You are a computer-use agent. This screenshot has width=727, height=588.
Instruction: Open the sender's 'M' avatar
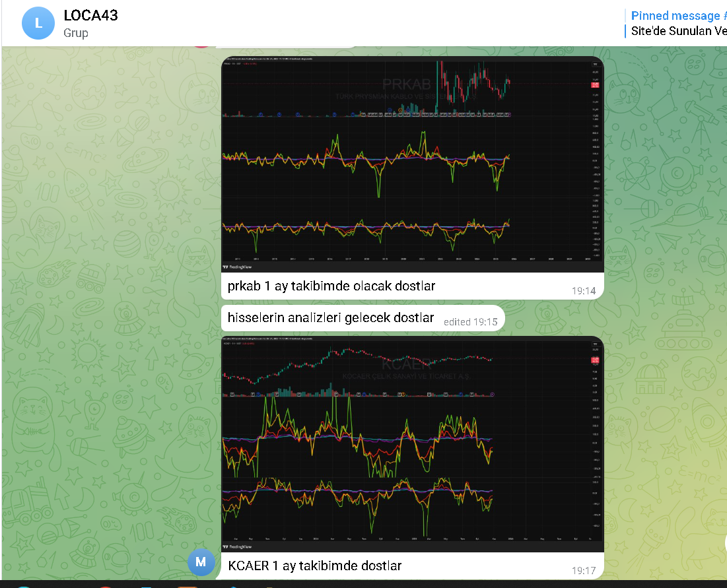coord(201,562)
